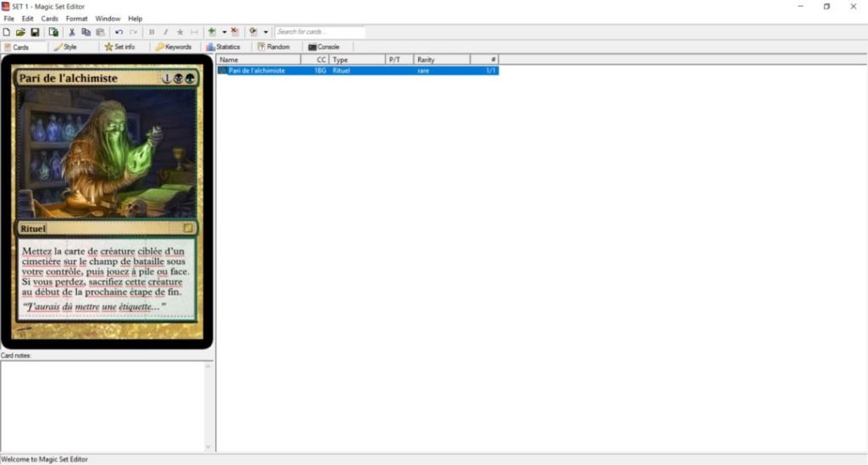Open the Statistics tab
The height and width of the screenshot is (465, 868).
click(x=223, y=47)
